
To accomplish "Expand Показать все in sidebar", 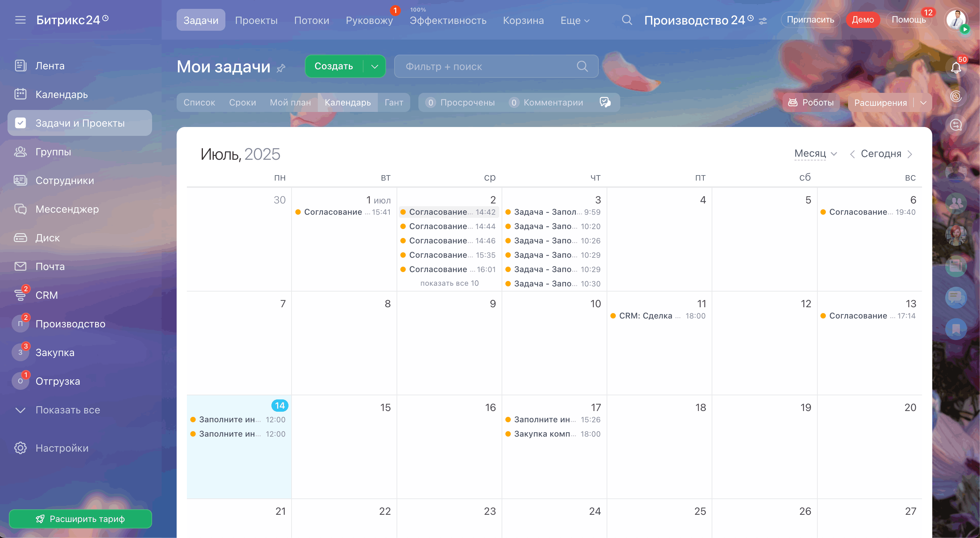I will tap(67, 410).
